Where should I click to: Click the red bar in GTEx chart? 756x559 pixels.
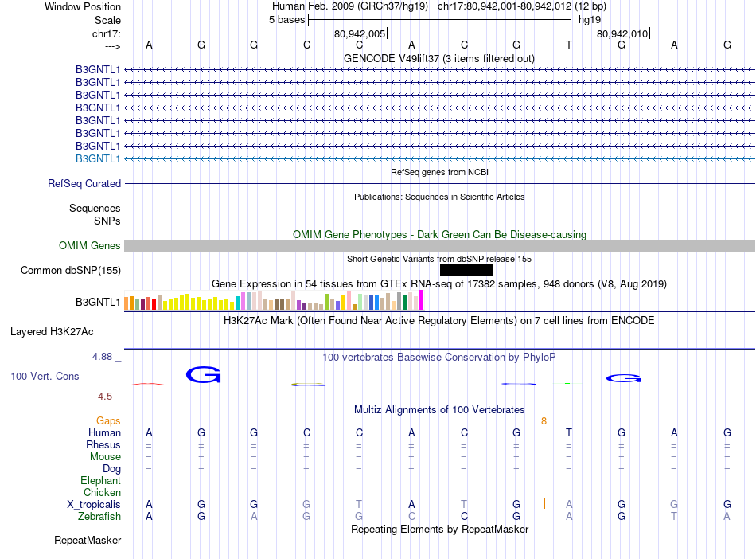(154, 304)
